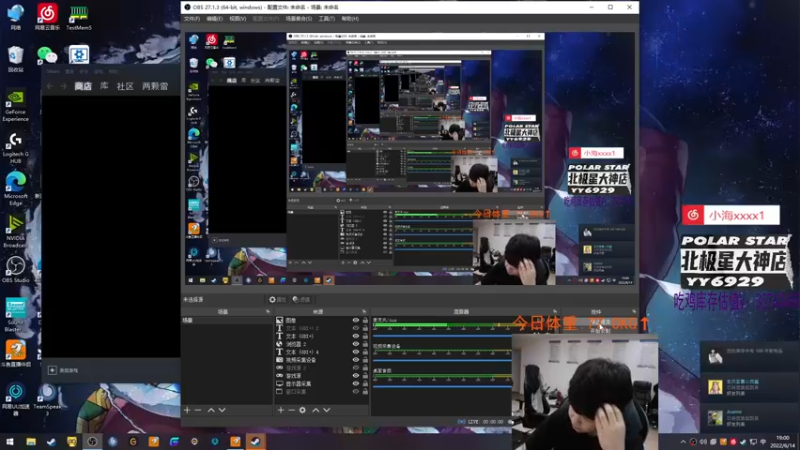Screen dimensions: 800x450
Task: Go forward in the Steam window
Action: click(63, 86)
